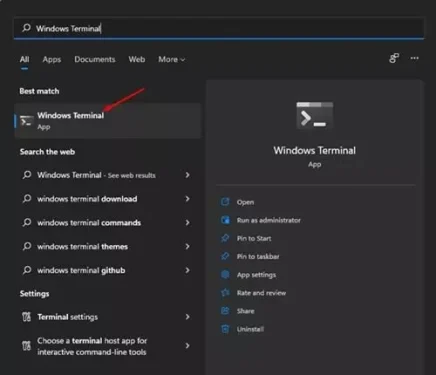Switch to the All tab
The image size is (436, 375).
point(24,59)
